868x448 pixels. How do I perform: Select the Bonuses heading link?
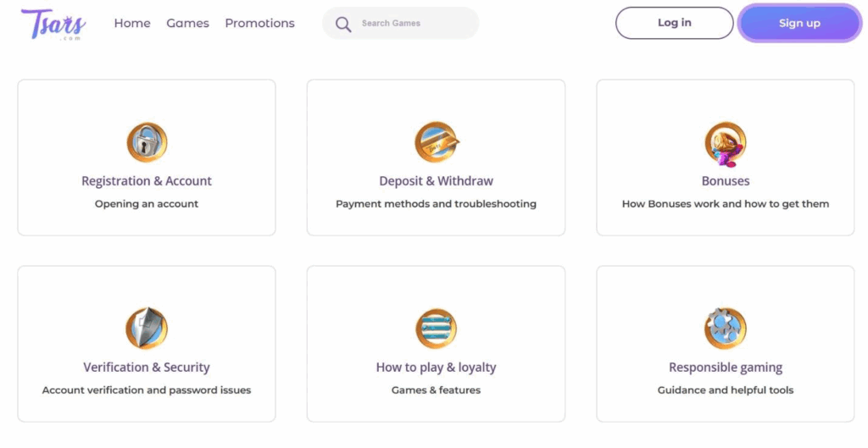point(725,181)
